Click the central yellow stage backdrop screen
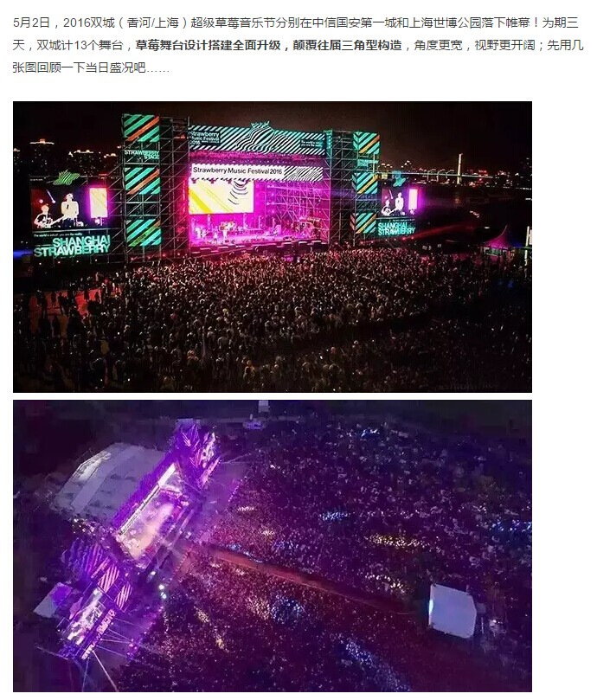This screenshot has width=597, height=700. click(221, 196)
